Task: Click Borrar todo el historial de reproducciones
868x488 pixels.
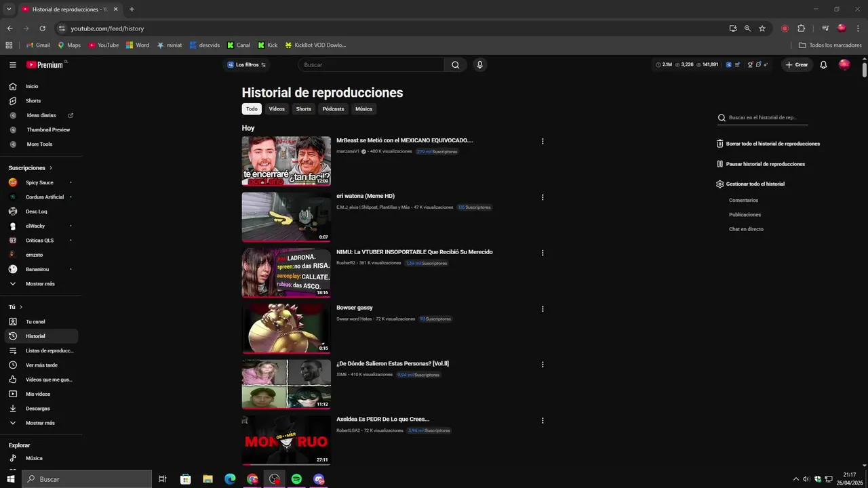Action: click(x=768, y=144)
